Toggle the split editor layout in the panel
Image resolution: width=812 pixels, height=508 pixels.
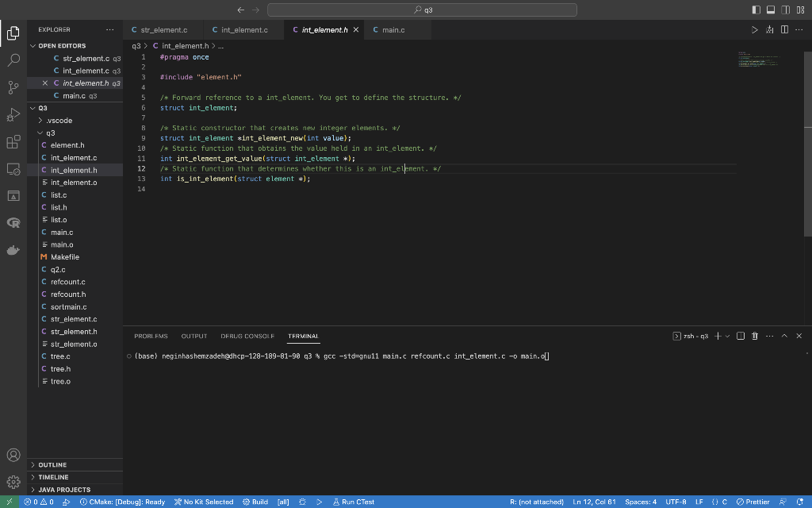pos(741,336)
